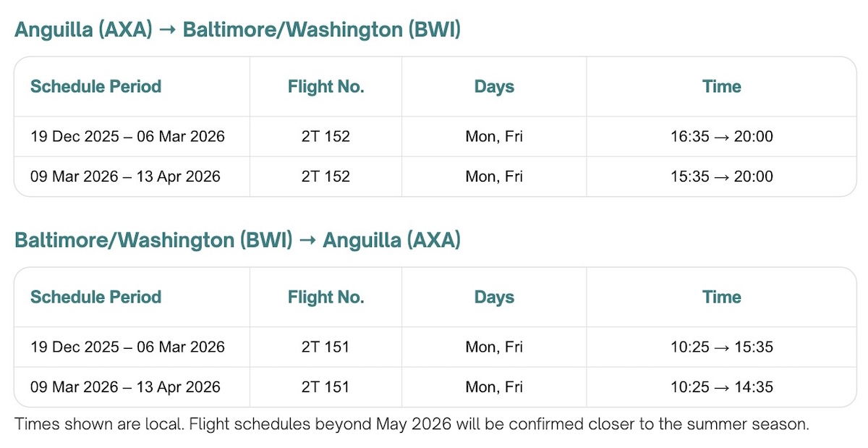Click the 10:25 → 15:35 time cell
868x448 pixels.
pos(721,347)
